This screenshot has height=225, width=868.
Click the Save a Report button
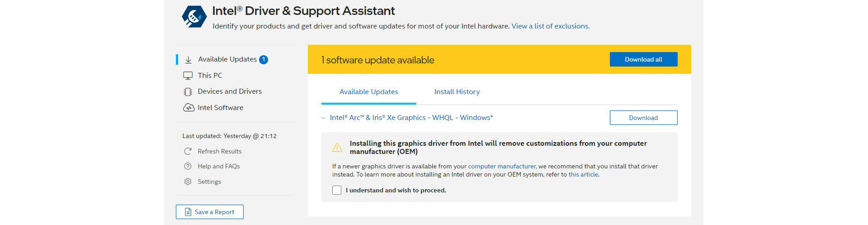click(x=210, y=212)
